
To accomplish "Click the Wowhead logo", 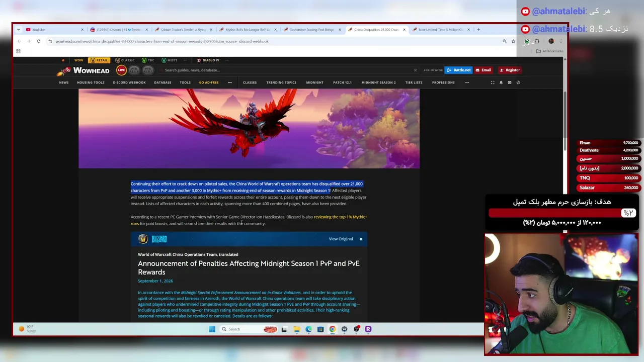I will [x=83, y=70].
